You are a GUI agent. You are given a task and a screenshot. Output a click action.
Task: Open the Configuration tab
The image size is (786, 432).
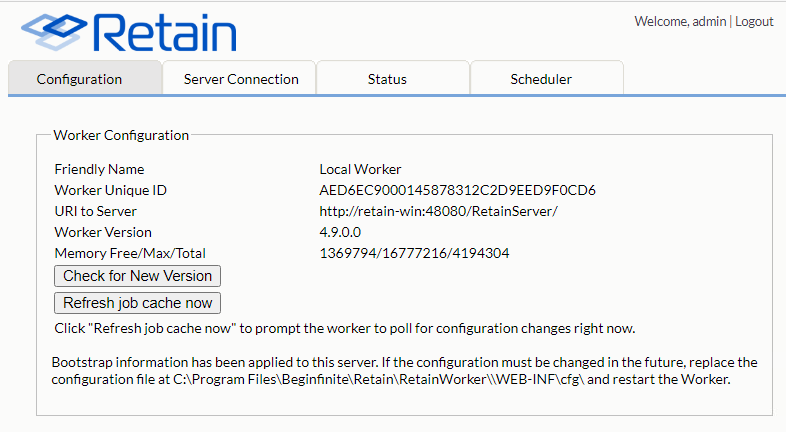pyautogui.click(x=79, y=79)
